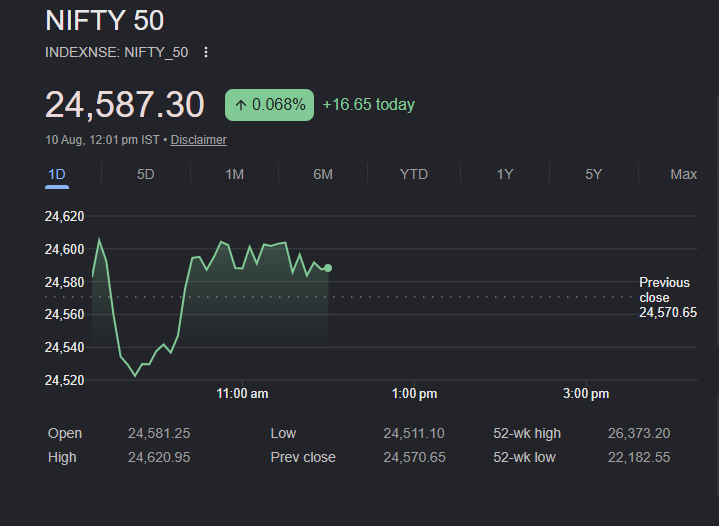Show the Max time range
Screen dimensions: 719x526
(x=683, y=174)
